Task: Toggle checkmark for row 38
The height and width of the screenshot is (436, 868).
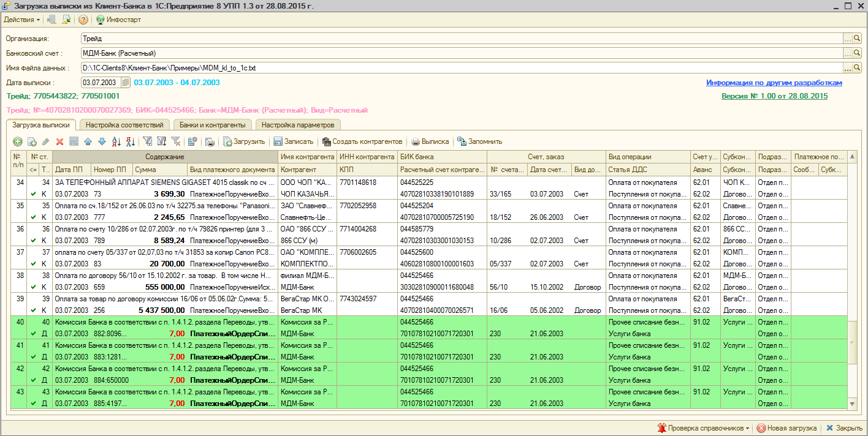Action: coord(34,287)
